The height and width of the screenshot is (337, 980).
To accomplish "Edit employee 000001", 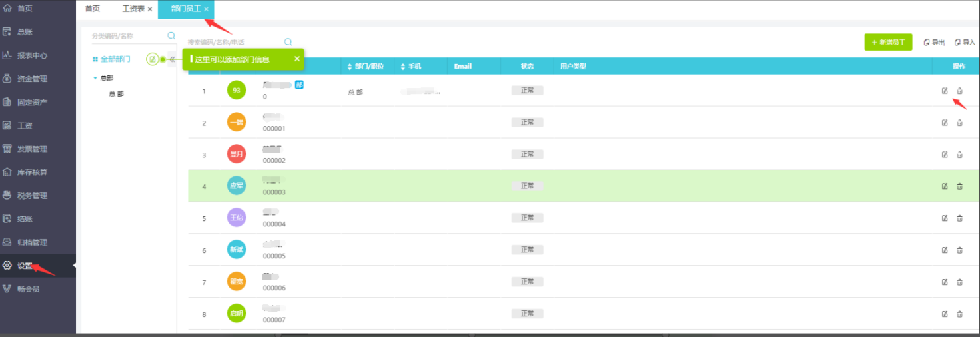I will 945,123.
